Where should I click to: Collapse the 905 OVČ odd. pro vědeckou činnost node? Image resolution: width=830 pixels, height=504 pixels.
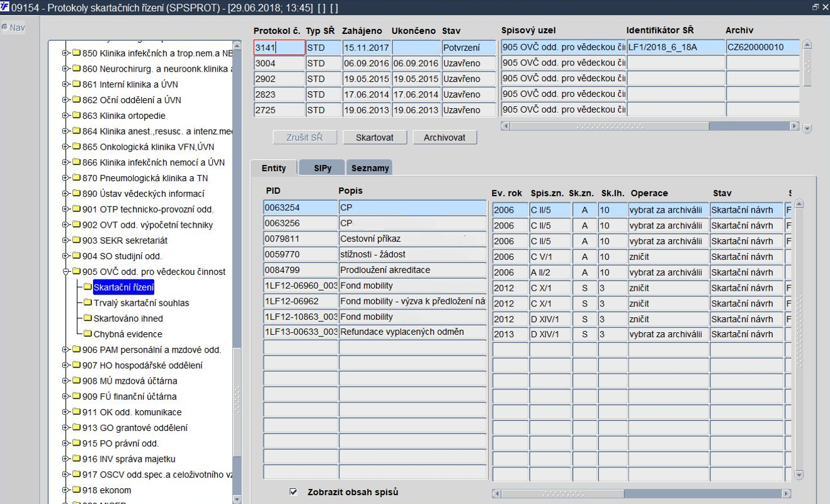click(x=65, y=272)
